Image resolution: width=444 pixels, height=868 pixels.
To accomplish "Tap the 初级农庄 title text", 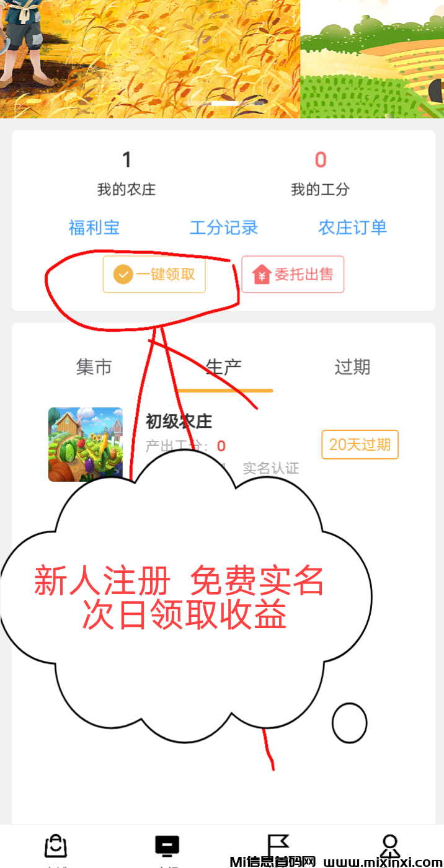I will pyautogui.click(x=179, y=422).
